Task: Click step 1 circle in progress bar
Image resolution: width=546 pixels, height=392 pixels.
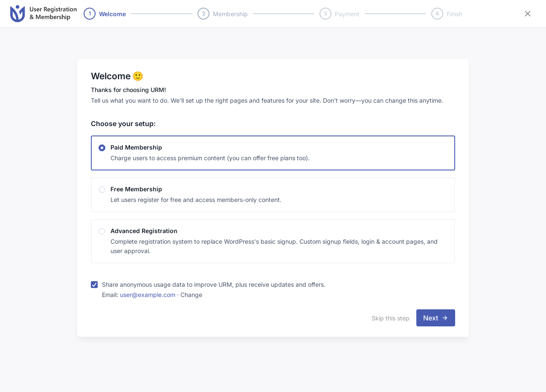Action: coord(90,14)
